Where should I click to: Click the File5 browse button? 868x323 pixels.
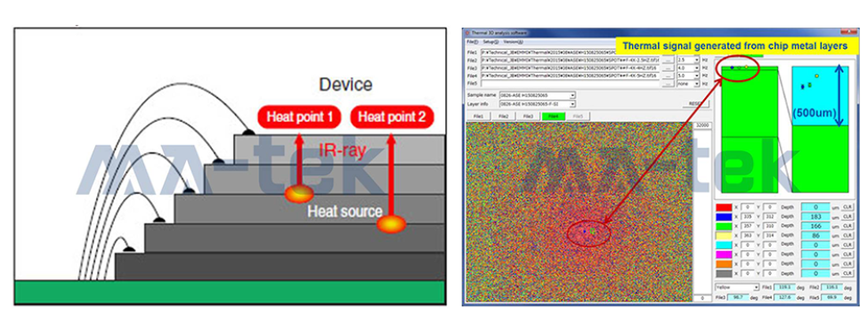[x=669, y=84]
